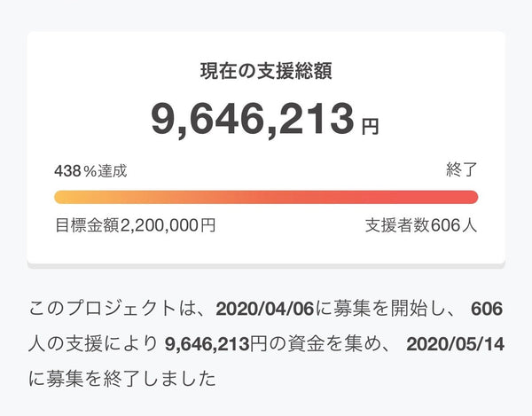The height and width of the screenshot is (416, 532).
Task: Click the 支援者数606人 supporter count
Action: (421, 224)
